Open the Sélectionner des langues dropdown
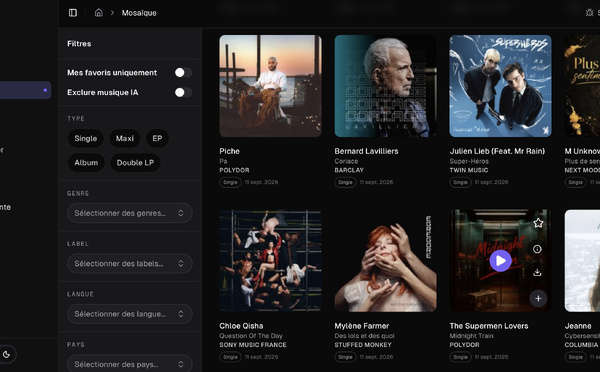 tap(129, 314)
